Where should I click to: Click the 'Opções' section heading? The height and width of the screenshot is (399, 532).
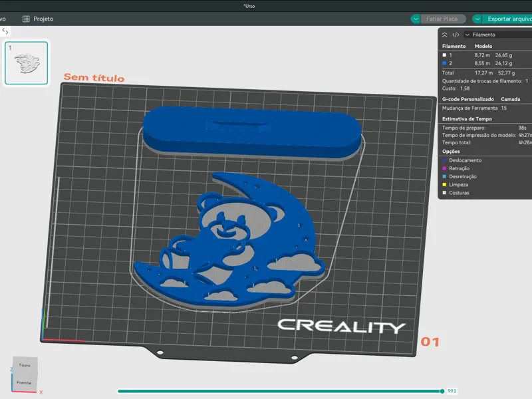[451, 152]
